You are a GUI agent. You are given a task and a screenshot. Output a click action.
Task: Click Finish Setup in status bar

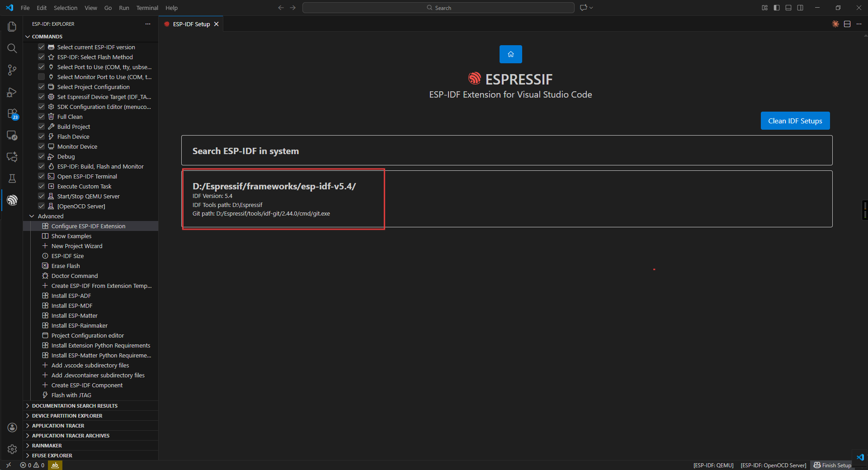(832, 465)
